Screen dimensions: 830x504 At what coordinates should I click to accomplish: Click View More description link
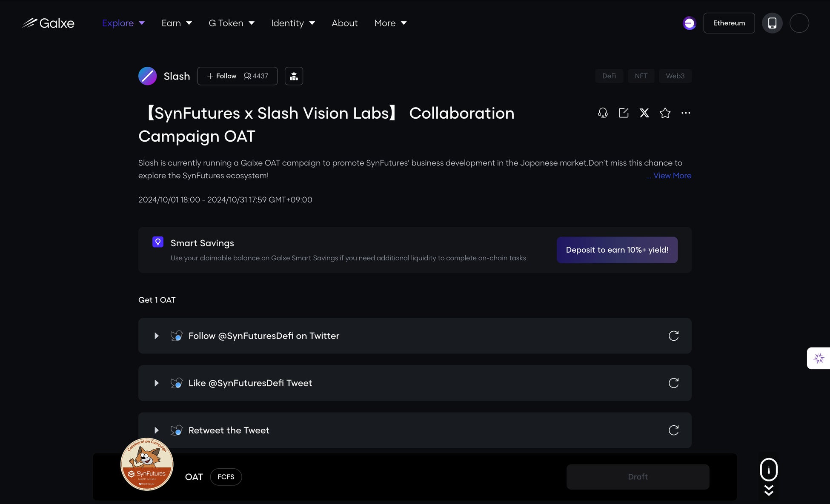coord(672,176)
